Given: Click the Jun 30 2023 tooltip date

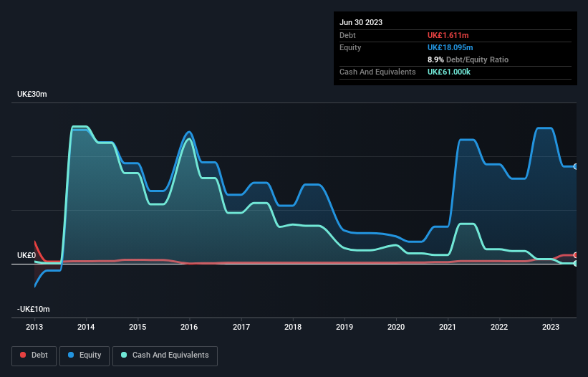Looking at the screenshot, I should (361, 22).
